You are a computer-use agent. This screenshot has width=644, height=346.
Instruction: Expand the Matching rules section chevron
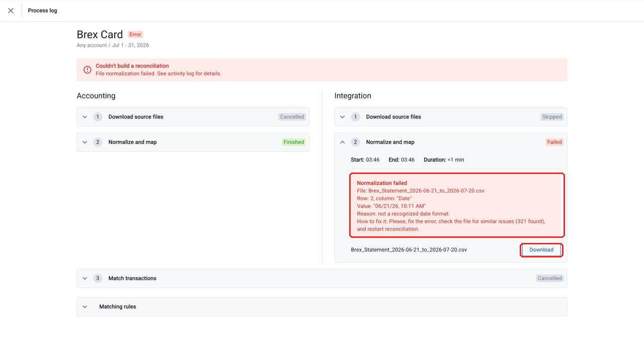click(x=85, y=307)
